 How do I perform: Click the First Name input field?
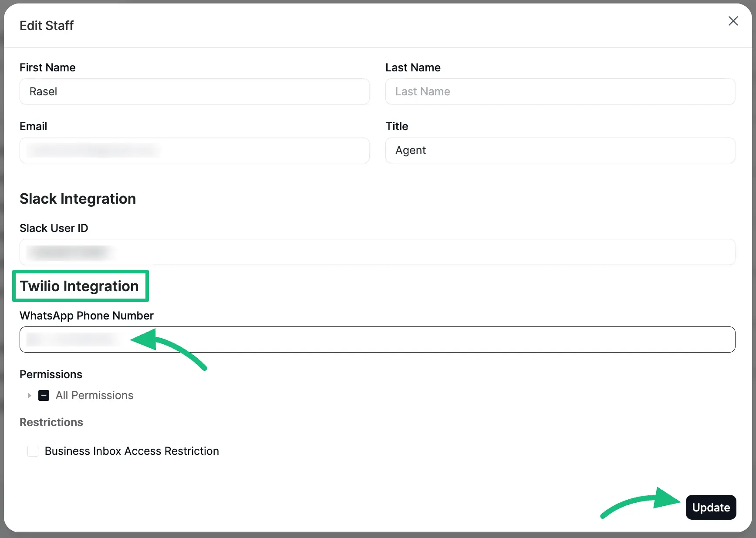tap(194, 91)
